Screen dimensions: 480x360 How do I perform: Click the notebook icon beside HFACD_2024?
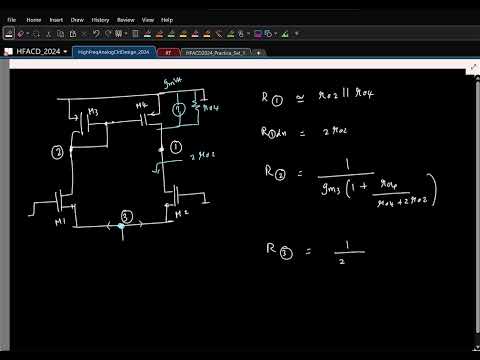[x=8, y=52]
